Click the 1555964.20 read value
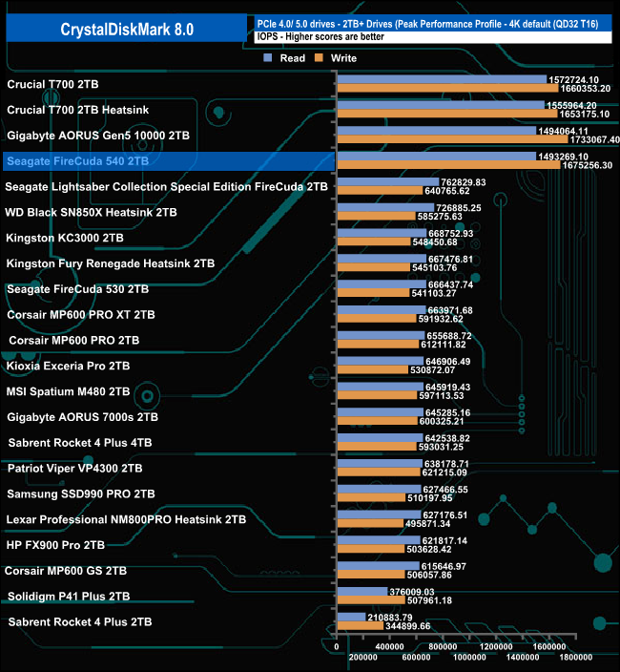Screen dimensions: 620x672 pyautogui.click(x=571, y=105)
